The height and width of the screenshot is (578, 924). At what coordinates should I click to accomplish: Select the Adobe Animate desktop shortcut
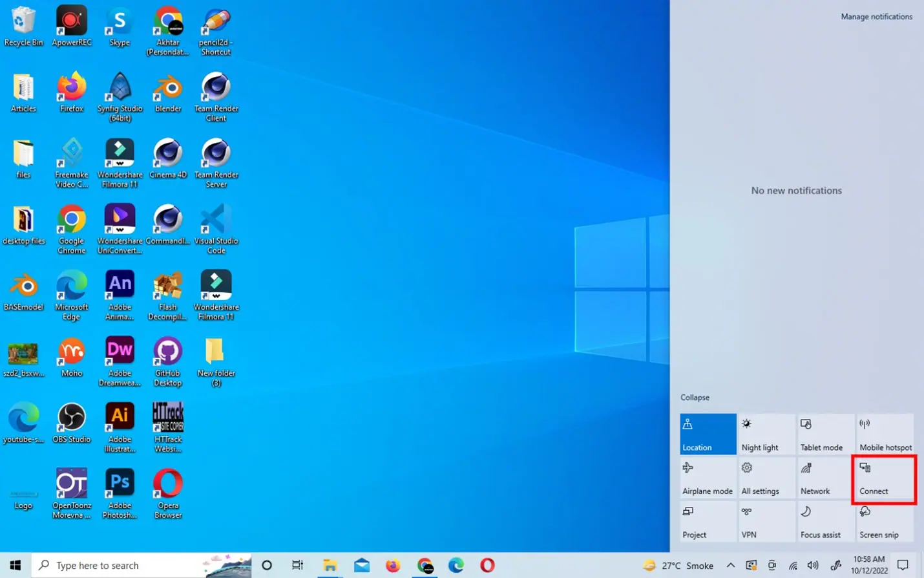click(x=120, y=295)
